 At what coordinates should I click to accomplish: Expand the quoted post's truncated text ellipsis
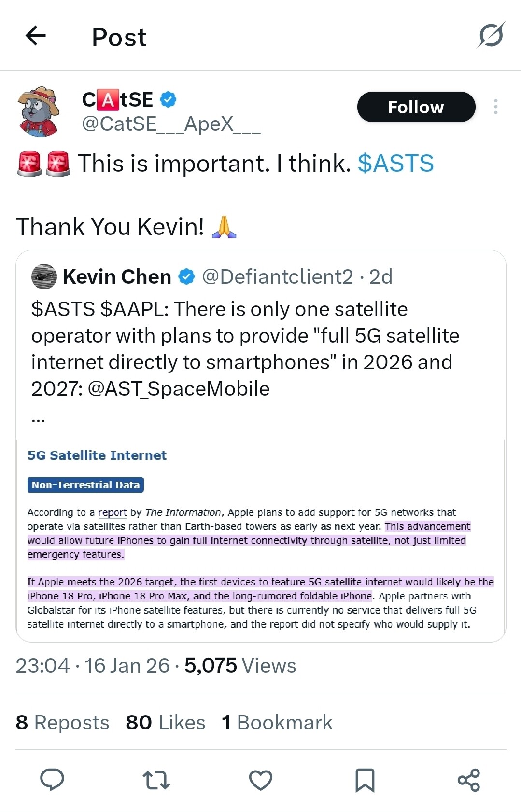(x=38, y=419)
